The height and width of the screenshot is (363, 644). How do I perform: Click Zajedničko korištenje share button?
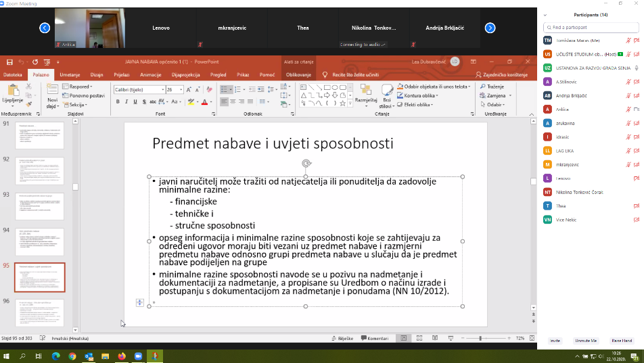click(501, 74)
